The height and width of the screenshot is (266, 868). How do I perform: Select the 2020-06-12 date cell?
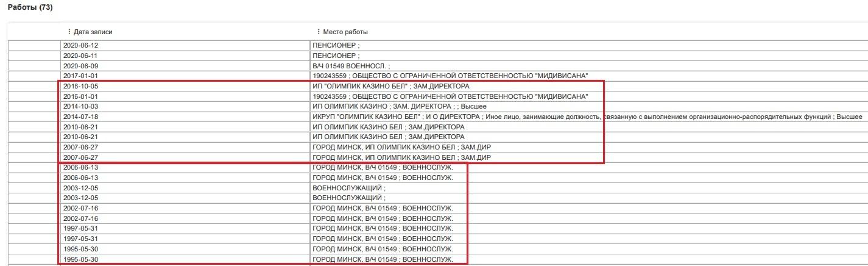(x=81, y=46)
